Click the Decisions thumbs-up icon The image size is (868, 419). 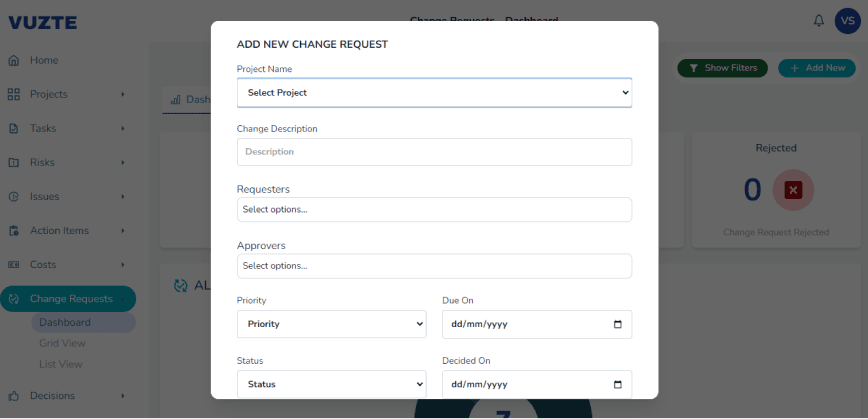coord(14,396)
